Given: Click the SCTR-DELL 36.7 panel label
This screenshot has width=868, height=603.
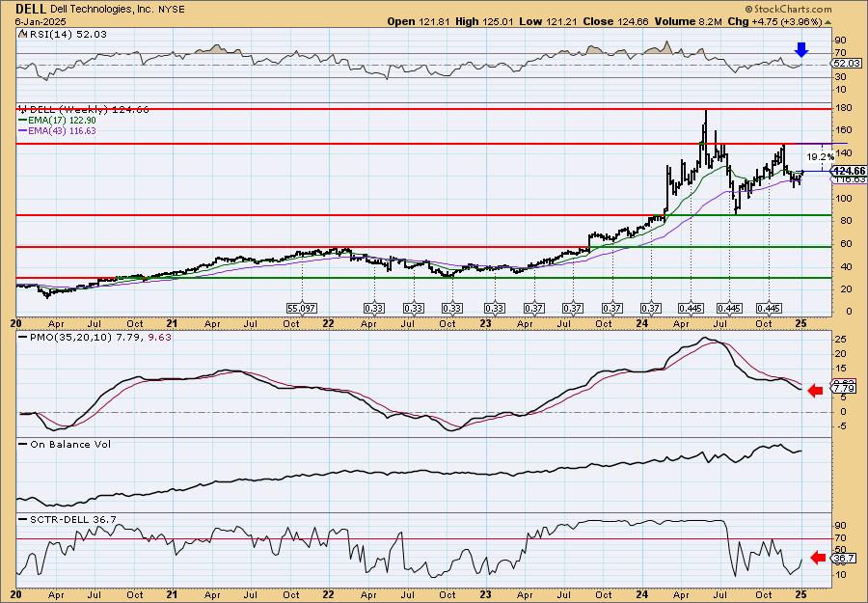Looking at the screenshot, I should (73, 519).
